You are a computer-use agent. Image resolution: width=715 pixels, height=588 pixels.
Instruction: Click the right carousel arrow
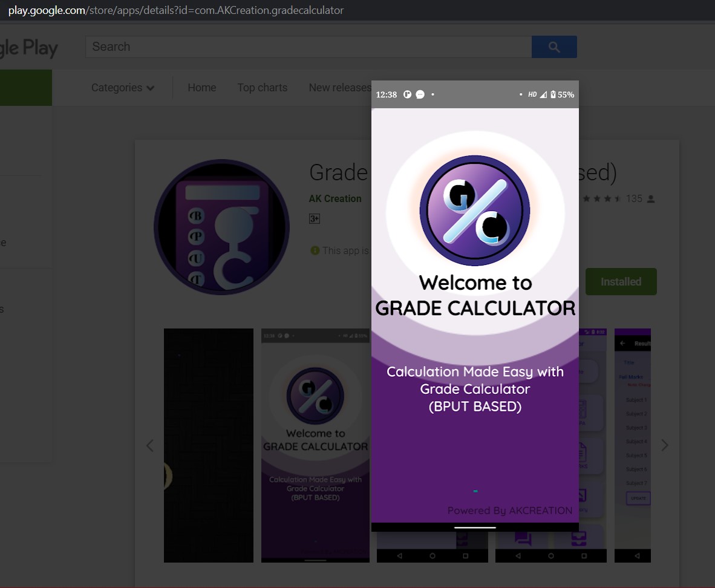pos(665,445)
